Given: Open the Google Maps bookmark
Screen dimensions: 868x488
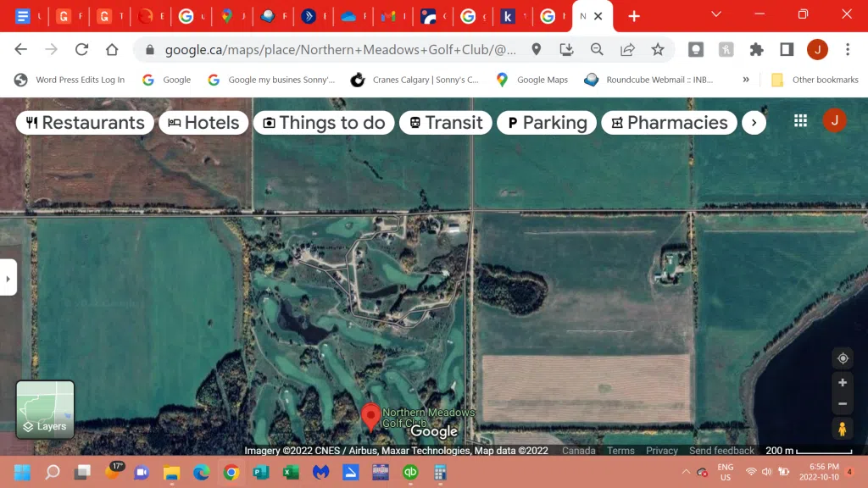Looking at the screenshot, I should (x=532, y=80).
